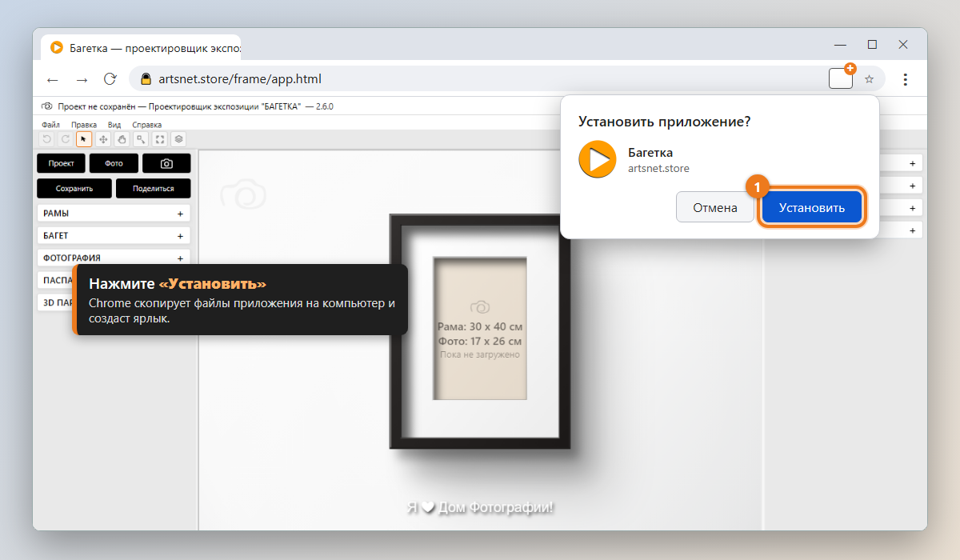Image resolution: width=960 pixels, height=560 pixels.
Task: Click the Установить button
Action: click(812, 207)
